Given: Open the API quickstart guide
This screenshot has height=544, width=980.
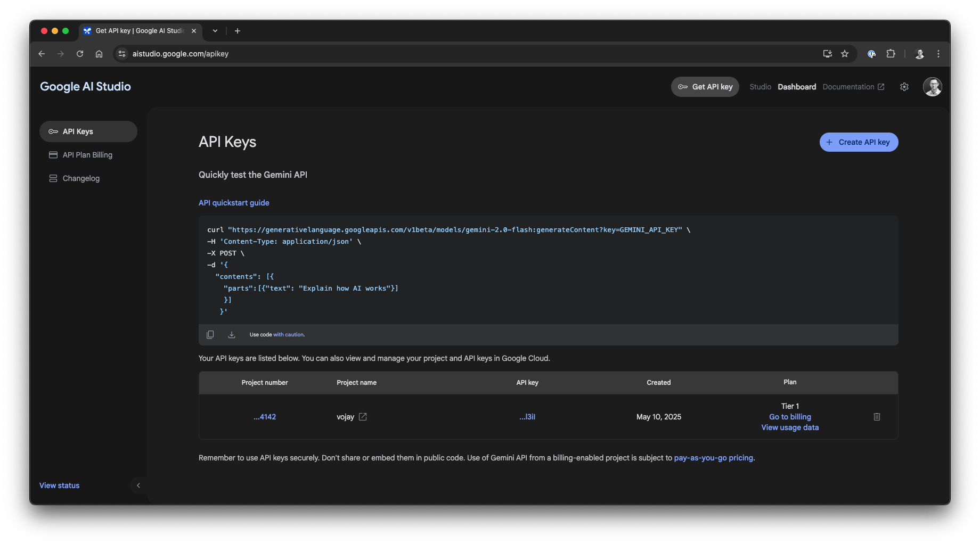Looking at the screenshot, I should coord(233,203).
